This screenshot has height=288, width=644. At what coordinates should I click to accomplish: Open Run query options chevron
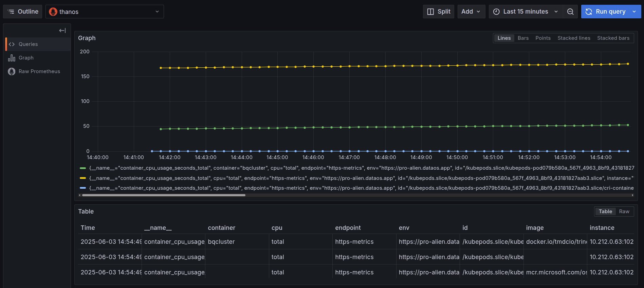634,12
